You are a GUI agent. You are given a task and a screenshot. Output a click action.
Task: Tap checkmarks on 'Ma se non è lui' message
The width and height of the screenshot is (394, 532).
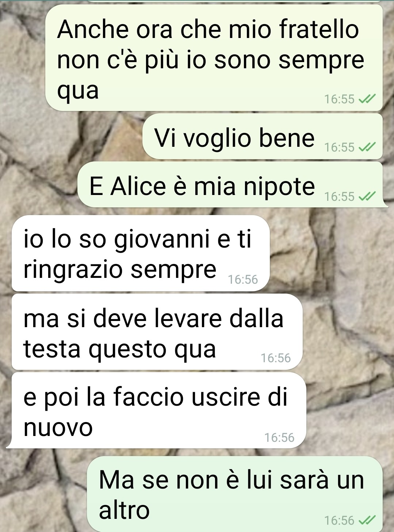367,520
